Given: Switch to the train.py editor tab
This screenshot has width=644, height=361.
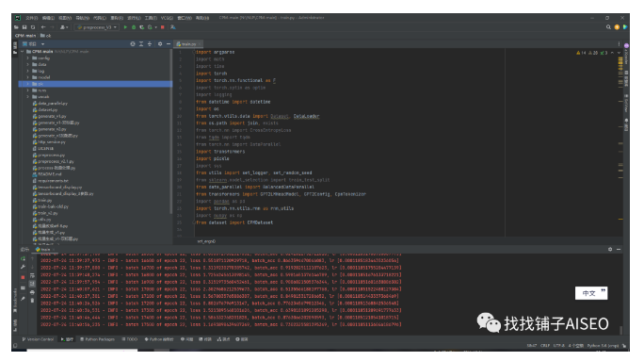Looking at the screenshot, I should pos(187,44).
